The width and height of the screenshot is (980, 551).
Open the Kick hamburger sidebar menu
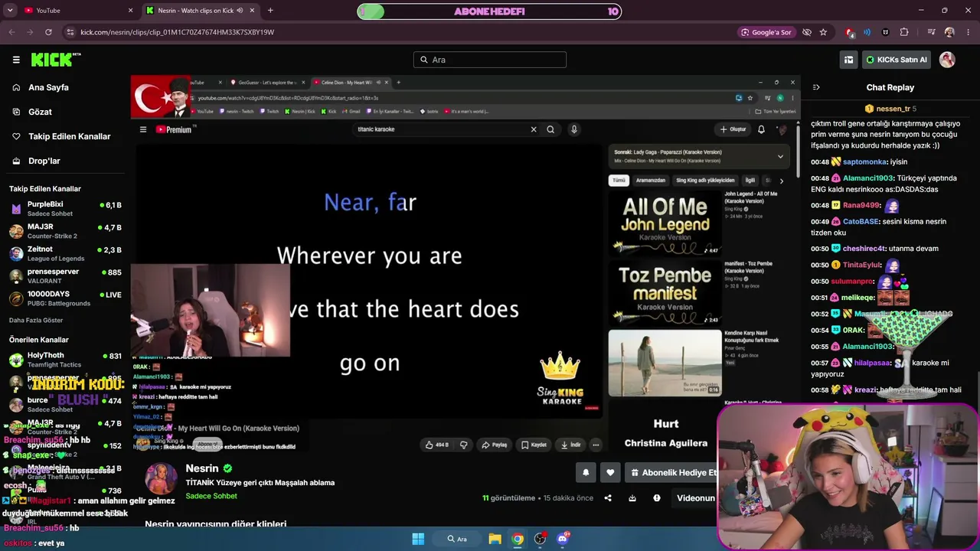pyautogui.click(x=16, y=60)
